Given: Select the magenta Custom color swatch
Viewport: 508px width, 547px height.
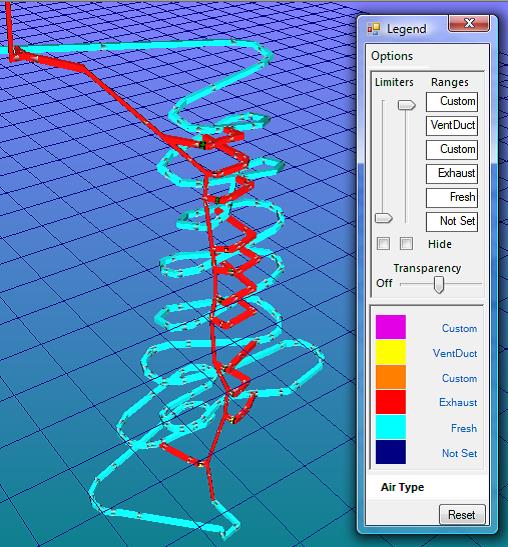Looking at the screenshot, I should [391, 327].
